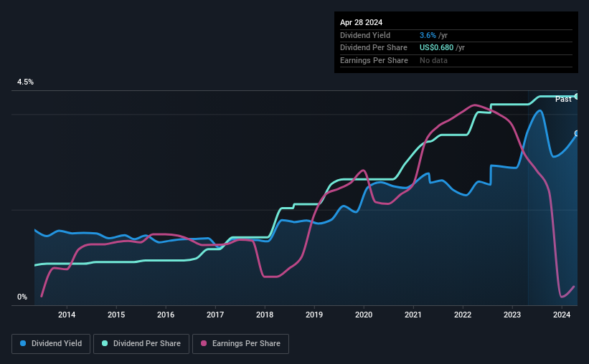The width and height of the screenshot is (589, 364).
Task: Select the 2014 x-axis label
Action: 67,315
